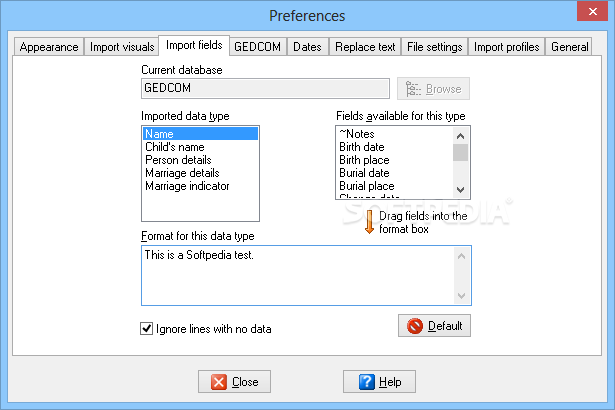Close the Preferences window with title bar X

[x=592, y=11]
